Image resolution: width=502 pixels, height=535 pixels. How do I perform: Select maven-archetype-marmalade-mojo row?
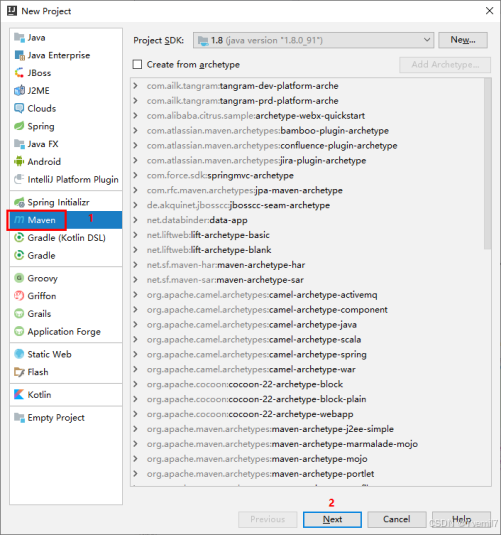310,444
